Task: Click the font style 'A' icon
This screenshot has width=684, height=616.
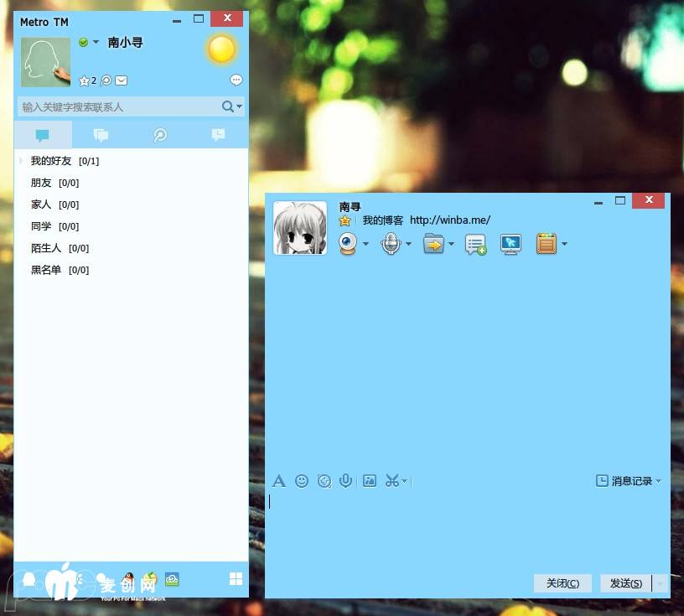Action: (279, 481)
